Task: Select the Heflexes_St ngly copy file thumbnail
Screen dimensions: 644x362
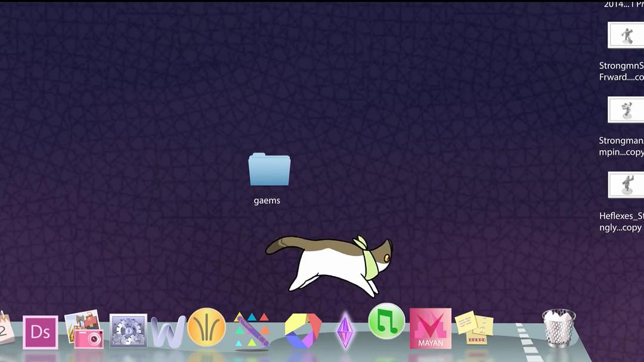Action: [x=626, y=184]
